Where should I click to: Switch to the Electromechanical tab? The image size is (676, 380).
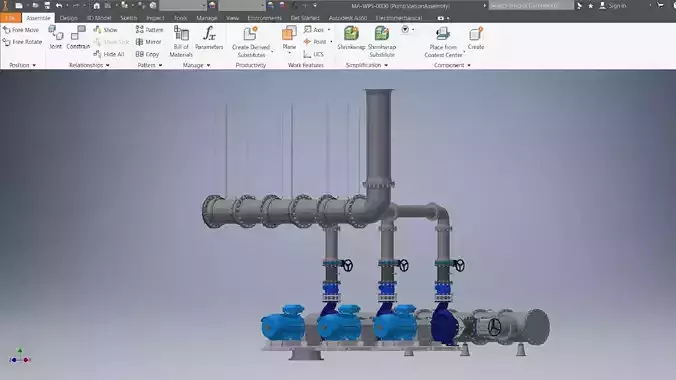pos(399,18)
